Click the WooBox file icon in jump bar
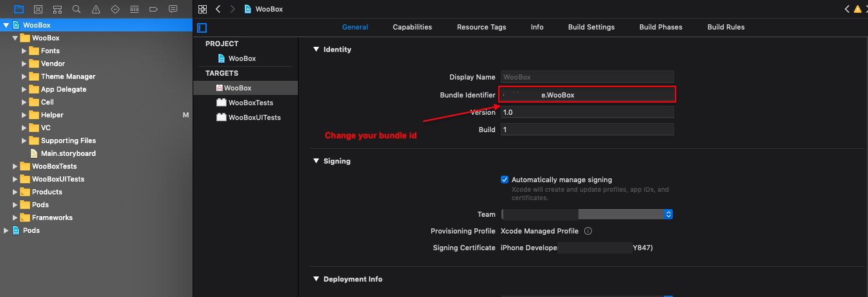868x297 pixels. click(248, 9)
